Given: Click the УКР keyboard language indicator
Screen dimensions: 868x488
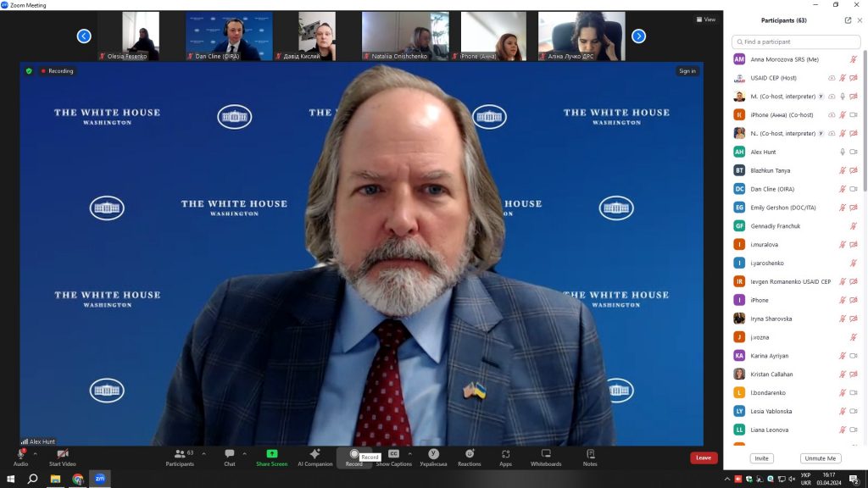Looking at the screenshot, I should point(806,480).
